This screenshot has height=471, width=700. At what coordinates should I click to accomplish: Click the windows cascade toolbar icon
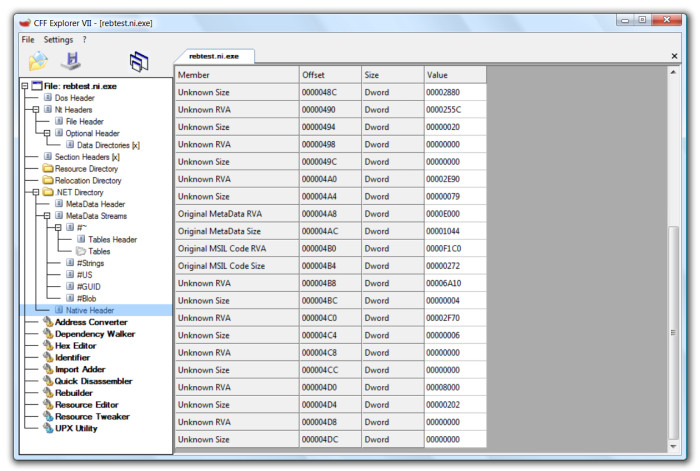pos(138,61)
